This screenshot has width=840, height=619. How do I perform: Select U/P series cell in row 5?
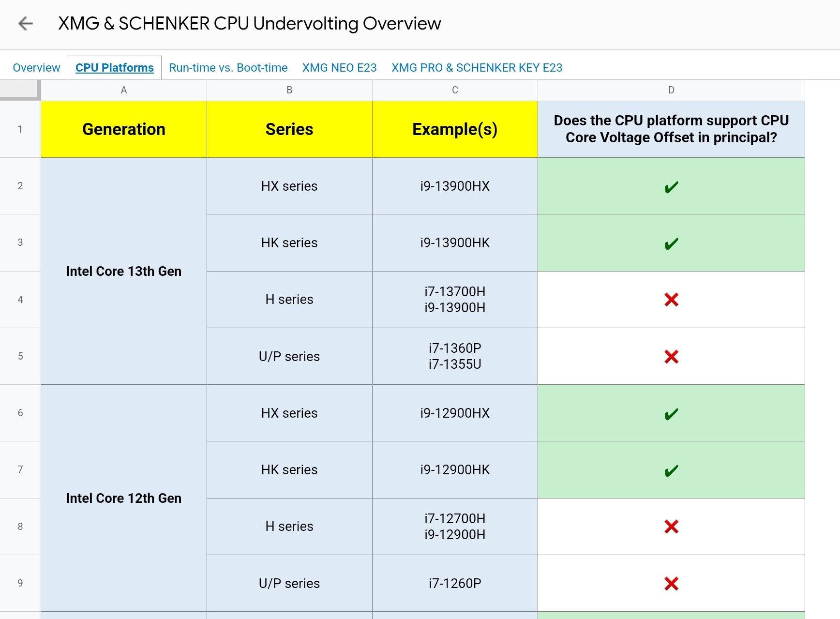[x=289, y=356]
